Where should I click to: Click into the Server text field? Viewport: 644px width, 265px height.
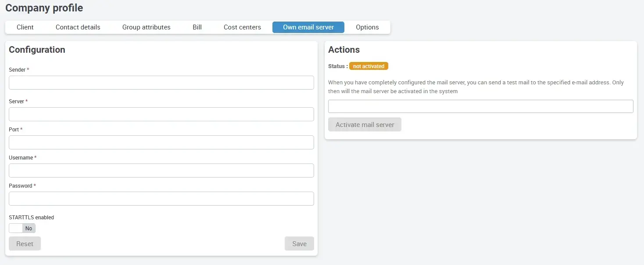coord(161,114)
